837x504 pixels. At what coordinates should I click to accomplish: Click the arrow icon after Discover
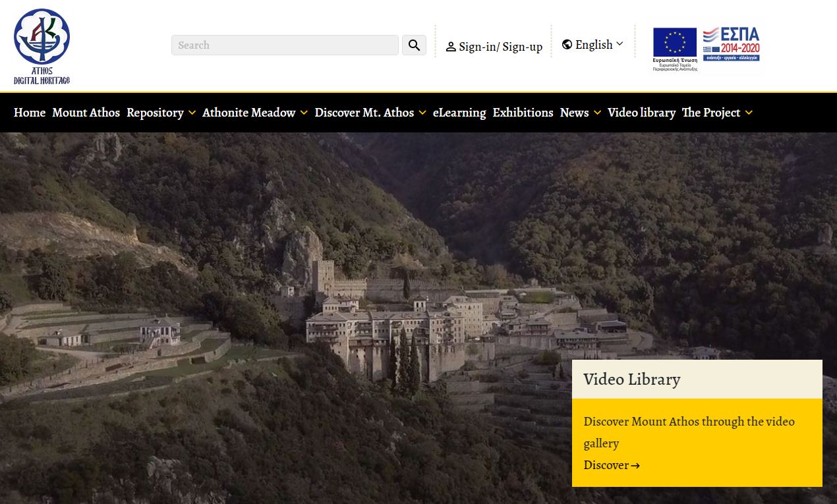[635, 466]
